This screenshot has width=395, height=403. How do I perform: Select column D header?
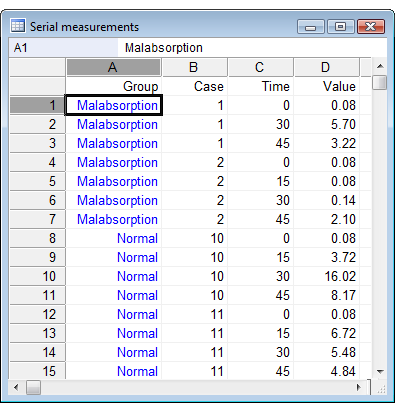click(x=326, y=67)
